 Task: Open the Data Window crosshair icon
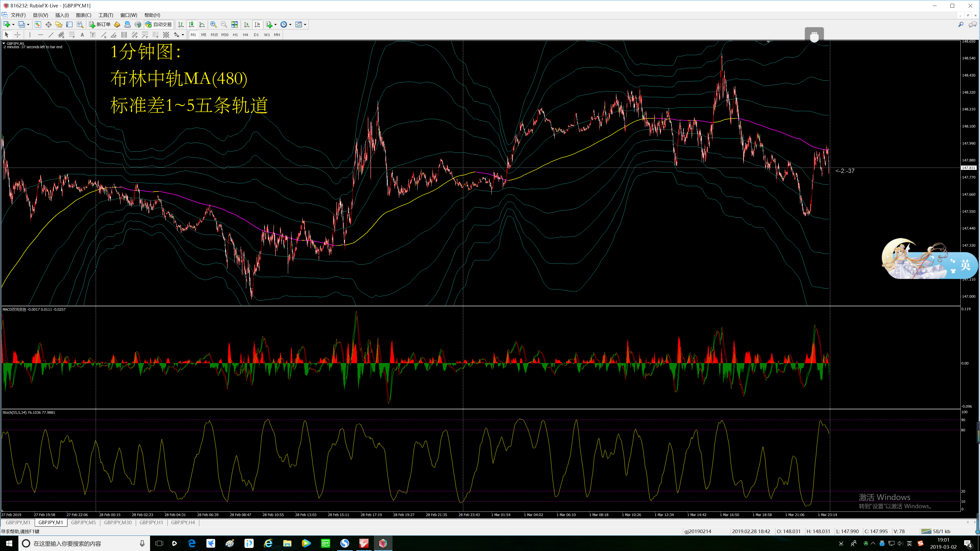(48, 24)
